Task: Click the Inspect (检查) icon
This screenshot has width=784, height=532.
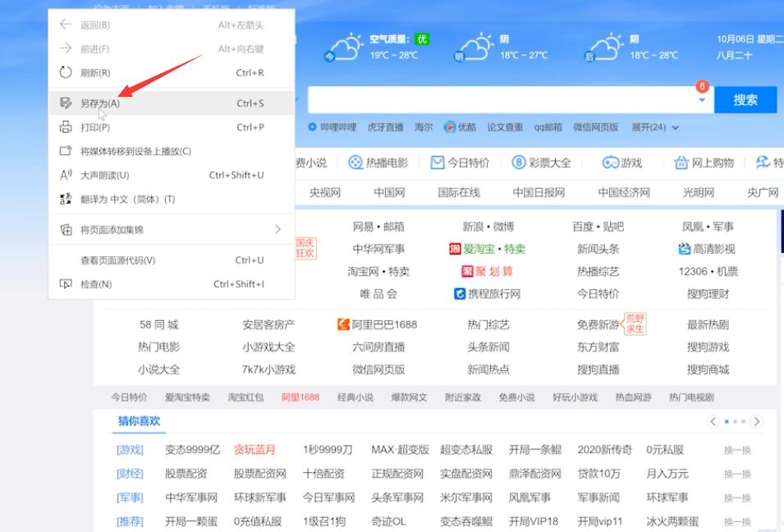Action: tap(66, 283)
